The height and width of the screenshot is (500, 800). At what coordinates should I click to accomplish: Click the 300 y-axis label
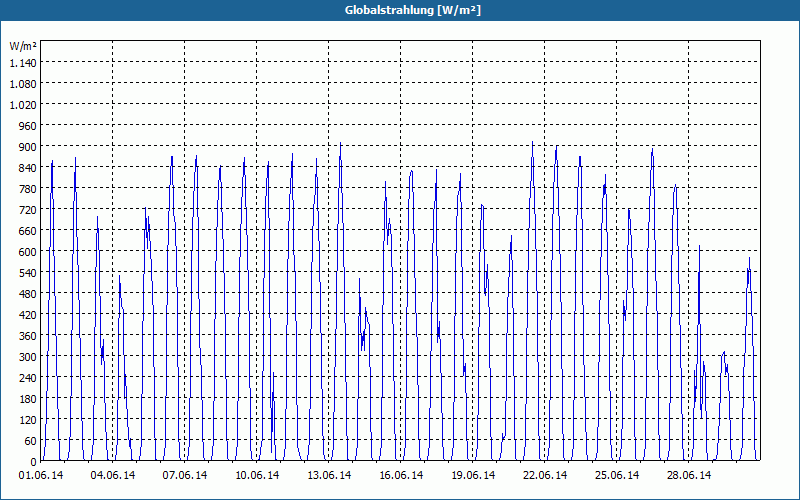(28, 357)
